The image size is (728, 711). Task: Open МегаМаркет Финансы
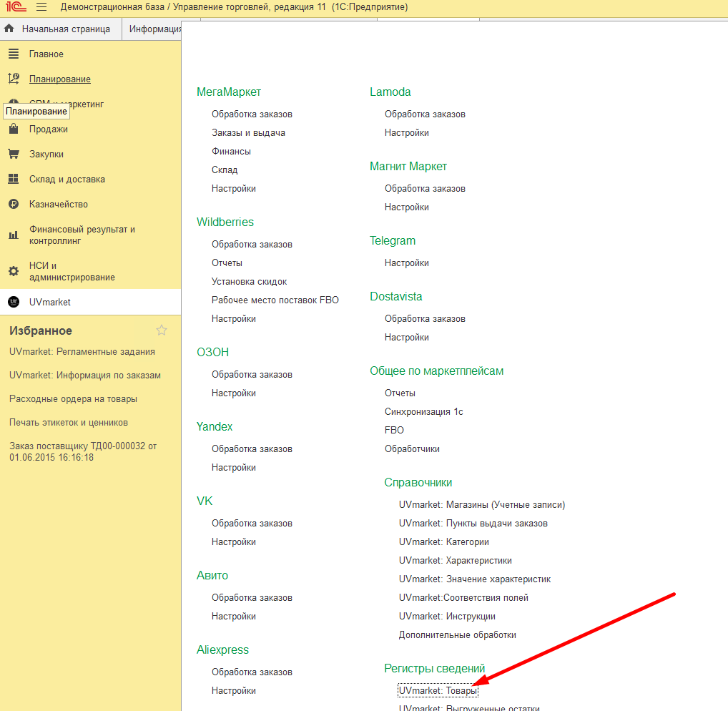pos(231,152)
